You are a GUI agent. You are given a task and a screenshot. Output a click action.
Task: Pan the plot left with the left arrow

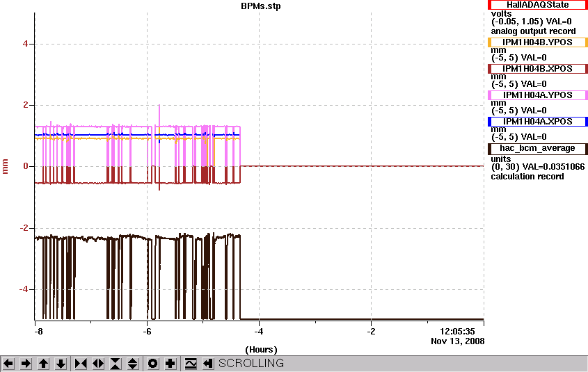point(8,364)
